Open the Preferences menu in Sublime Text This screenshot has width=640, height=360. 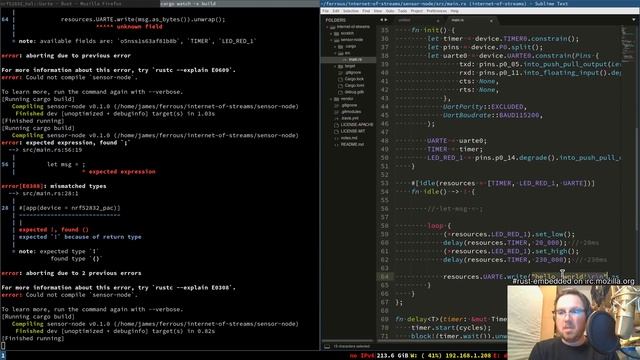point(437,11)
